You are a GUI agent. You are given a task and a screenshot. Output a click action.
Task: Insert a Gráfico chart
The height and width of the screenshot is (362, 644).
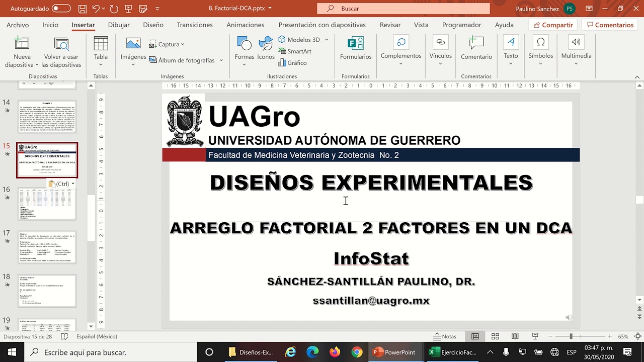pyautogui.click(x=293, y=63)
